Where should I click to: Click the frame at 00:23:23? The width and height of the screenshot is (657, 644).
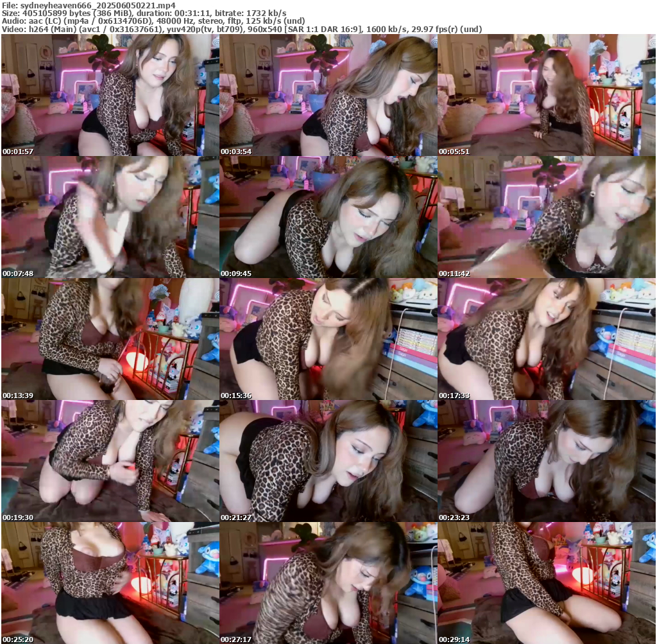point(547,461)
